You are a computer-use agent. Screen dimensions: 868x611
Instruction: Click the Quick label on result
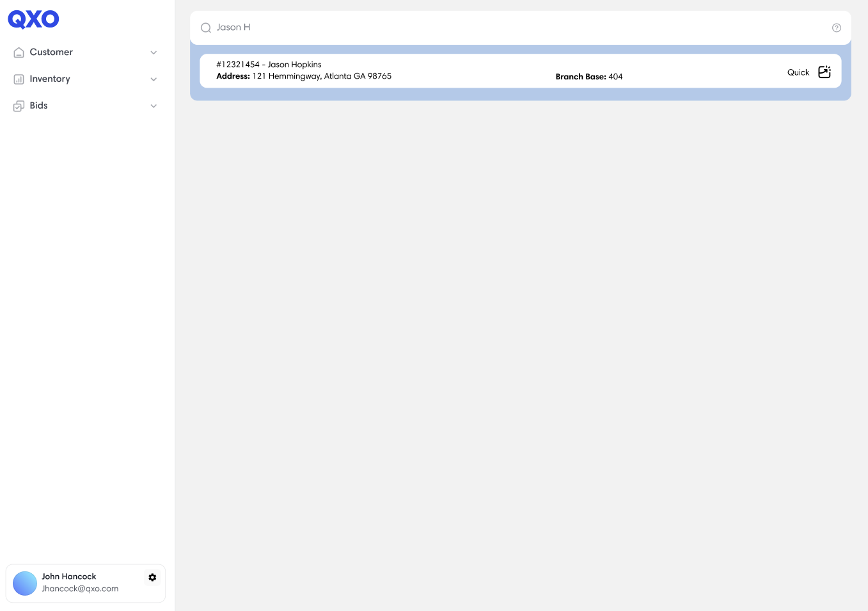[x=798, y=72]
